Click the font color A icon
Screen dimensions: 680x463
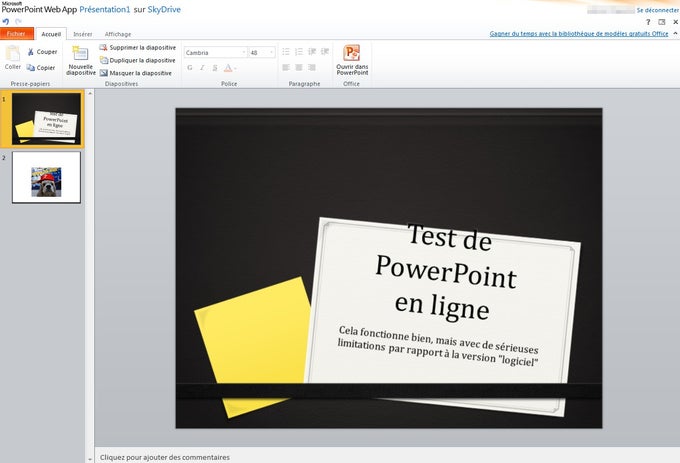click(228, 68)
